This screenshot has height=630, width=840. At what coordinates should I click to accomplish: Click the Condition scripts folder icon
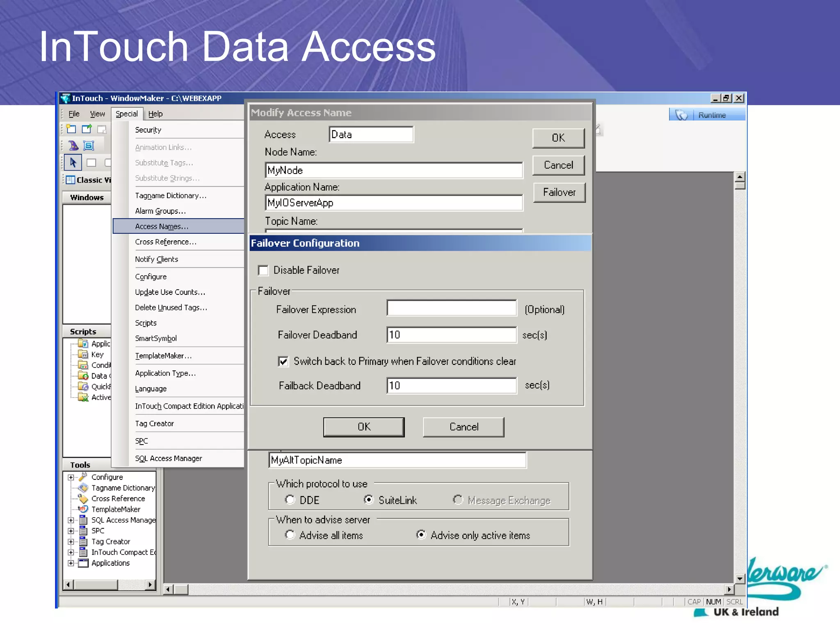click(x=83, y=365)
